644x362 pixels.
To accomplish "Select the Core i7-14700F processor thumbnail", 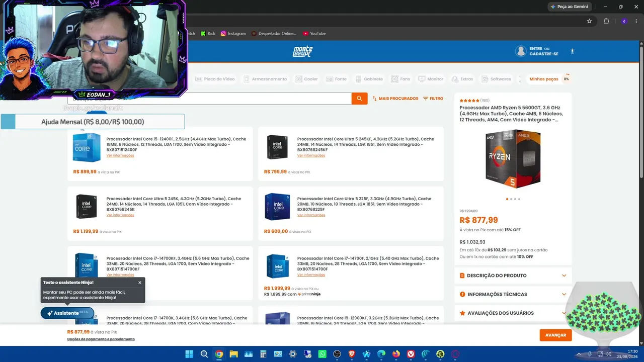I will click(x=277, y=266).
